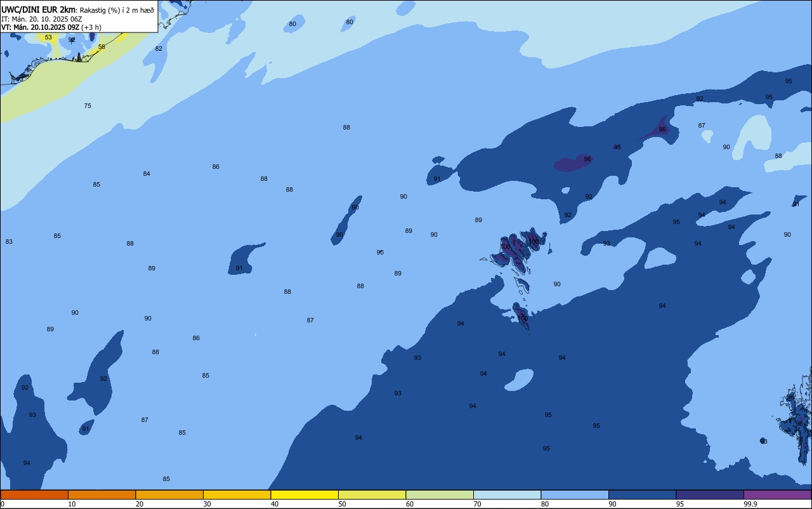Click the golden 30–40 legend color segment

tap(237, 494)
